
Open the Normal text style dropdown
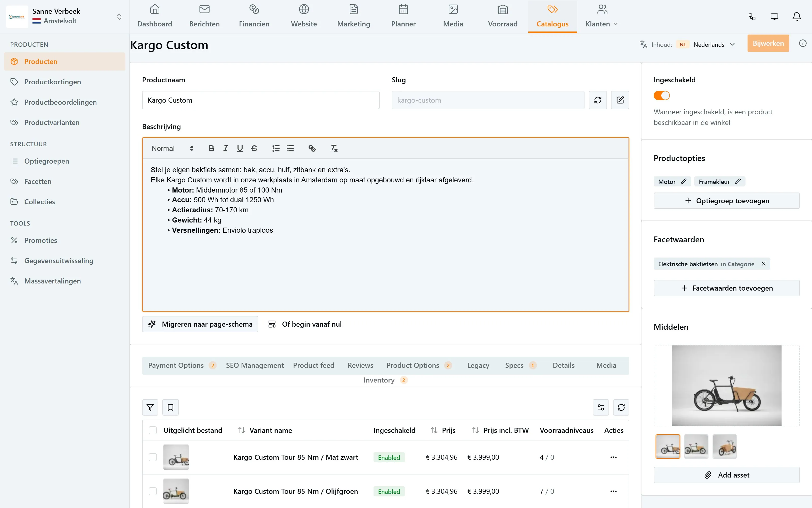(x=173, y=148)
